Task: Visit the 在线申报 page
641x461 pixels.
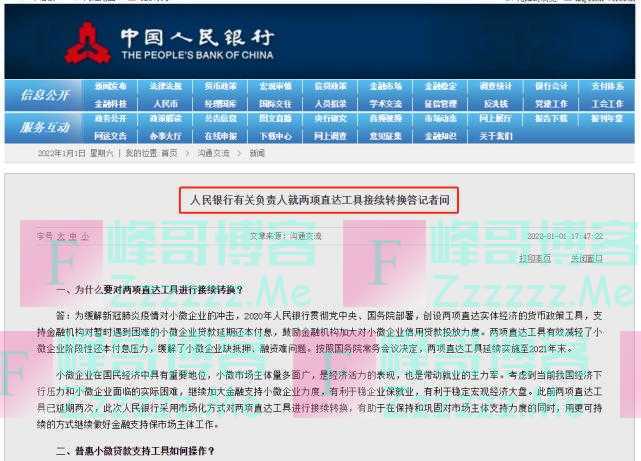Action: tap(221, 136)
